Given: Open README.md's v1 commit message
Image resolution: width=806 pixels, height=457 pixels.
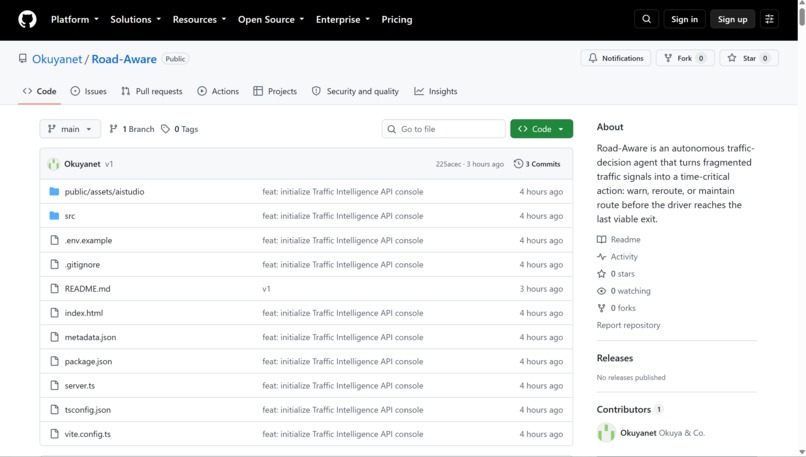Looking at the screenshot, I should point(266,289).
